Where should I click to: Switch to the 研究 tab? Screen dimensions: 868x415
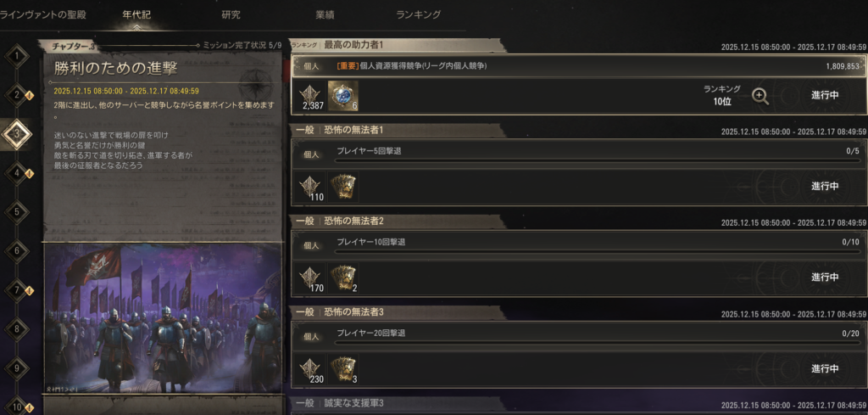pos(231,15)
